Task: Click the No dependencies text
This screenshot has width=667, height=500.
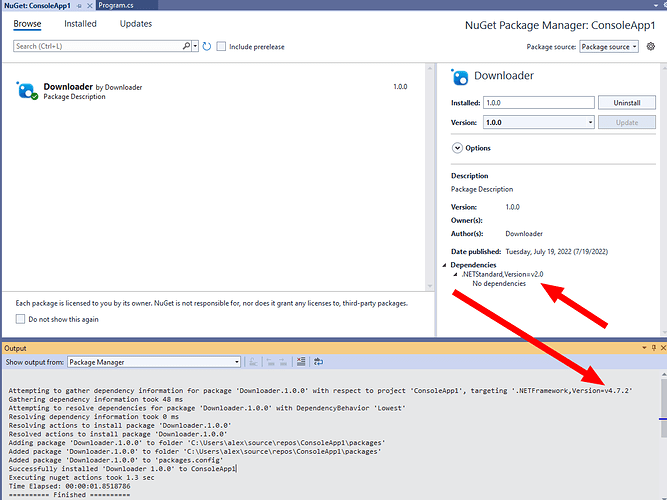Action: [x=499, y=284]
